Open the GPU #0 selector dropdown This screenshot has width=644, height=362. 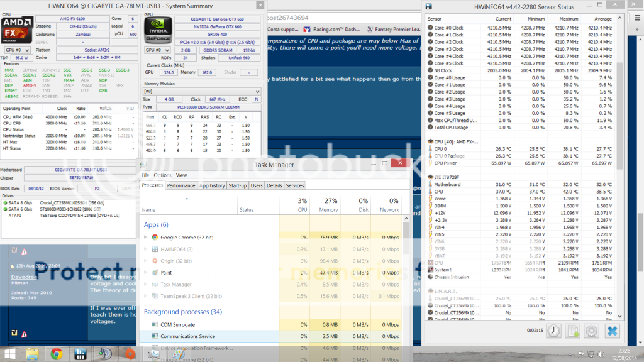coord(157,50)
